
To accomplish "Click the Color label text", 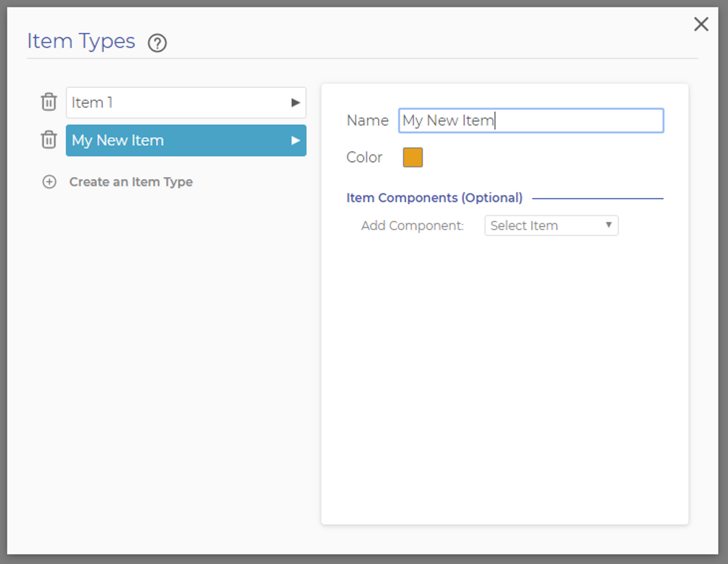I will point(364,157).
